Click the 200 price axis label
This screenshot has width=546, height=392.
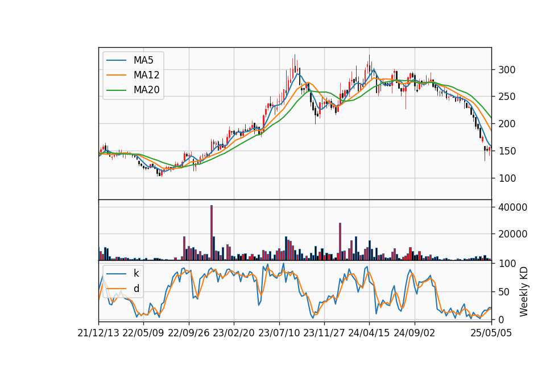tap(507, 124)
